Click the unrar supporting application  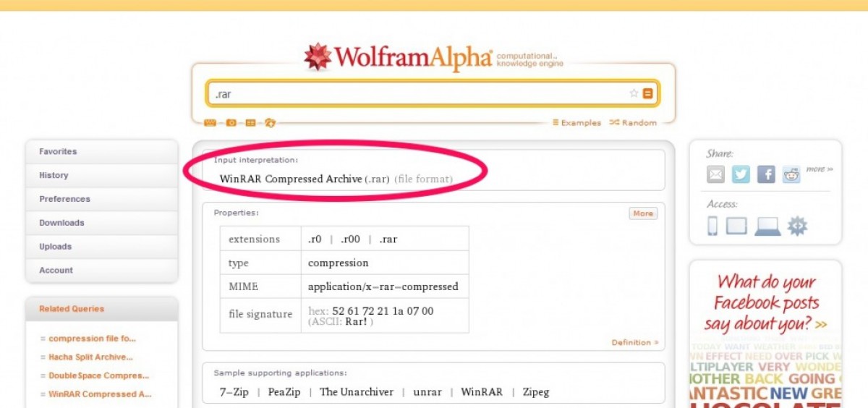point(427,392)
